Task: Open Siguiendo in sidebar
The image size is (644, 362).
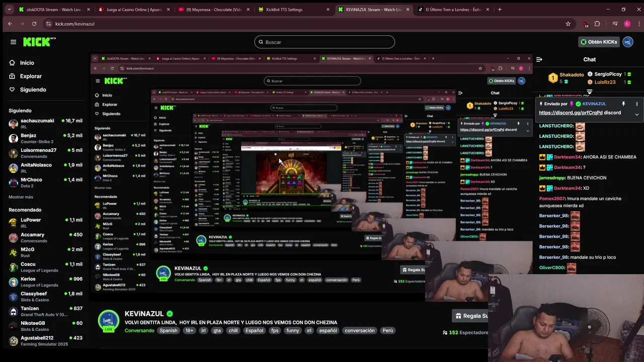Action: (33, 89)
